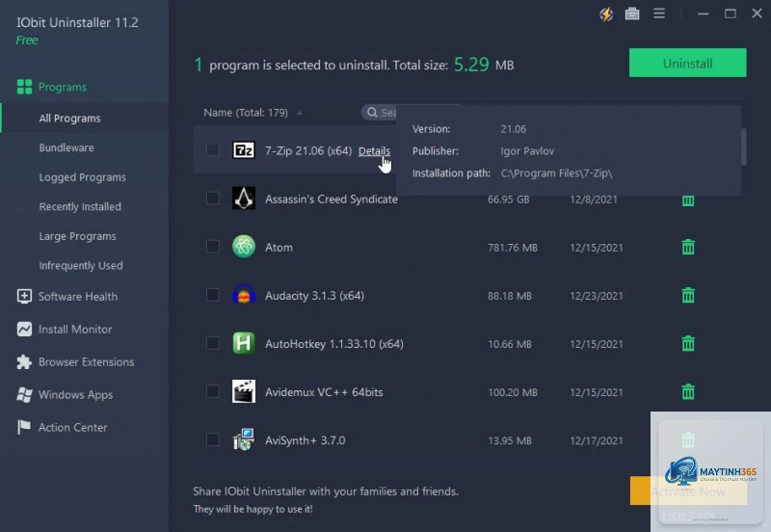Click the program list scrollbar thumb
Viewport: 771px width, 532px height.
[x=743, y=146]
